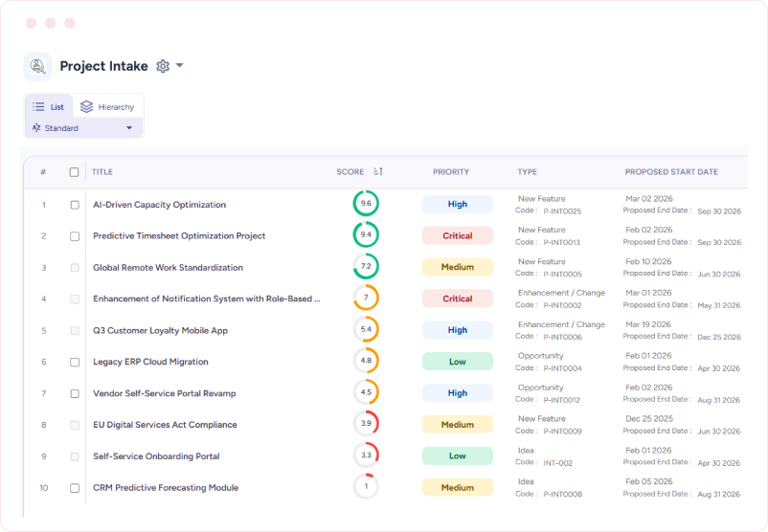Expand dropdown arrow beside settings gear

pos(180,65)
